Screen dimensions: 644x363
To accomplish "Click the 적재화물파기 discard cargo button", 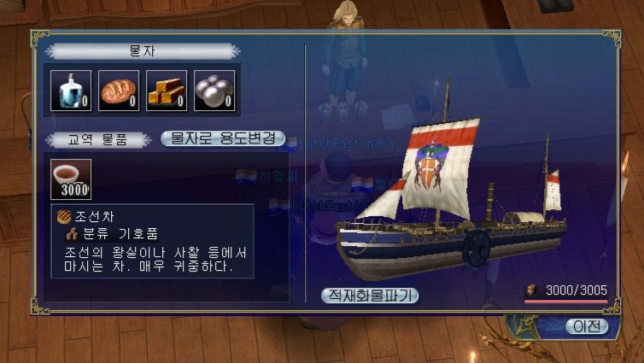I will [370, 296].
